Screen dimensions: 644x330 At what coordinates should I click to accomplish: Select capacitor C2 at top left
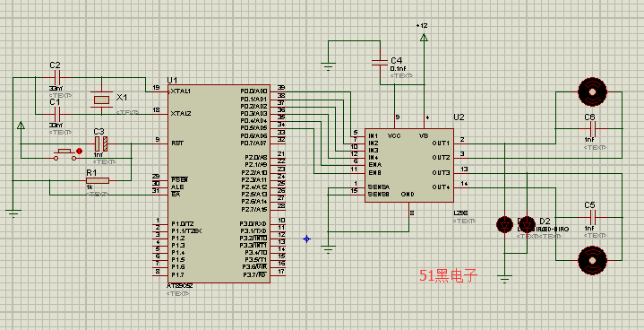tap(57, 77)
